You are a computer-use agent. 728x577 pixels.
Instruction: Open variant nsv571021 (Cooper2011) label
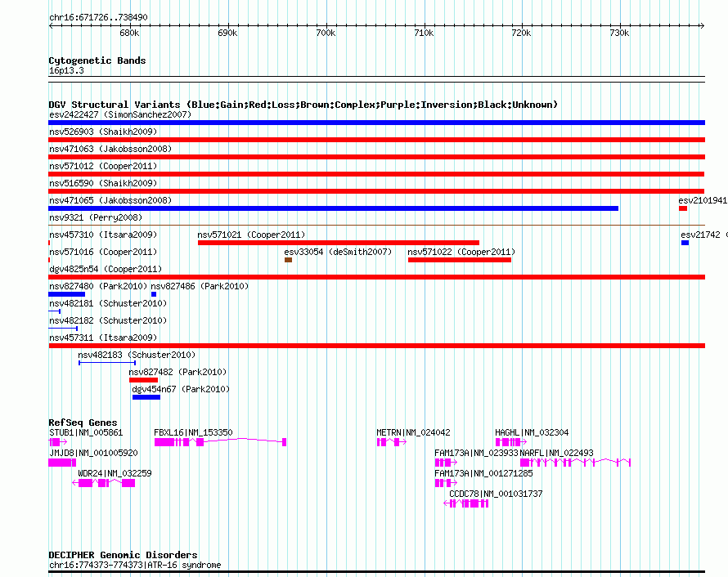click(x=251, y=235)
